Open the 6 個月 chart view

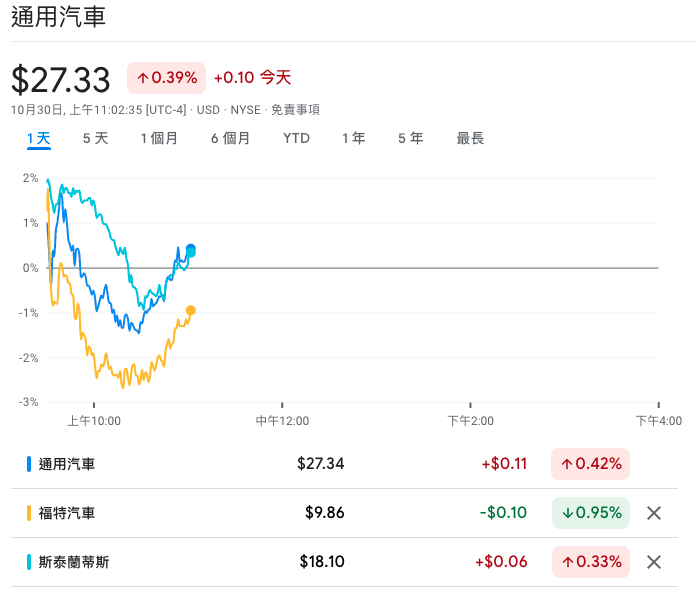pyautogui.click(x=230, y=138)
